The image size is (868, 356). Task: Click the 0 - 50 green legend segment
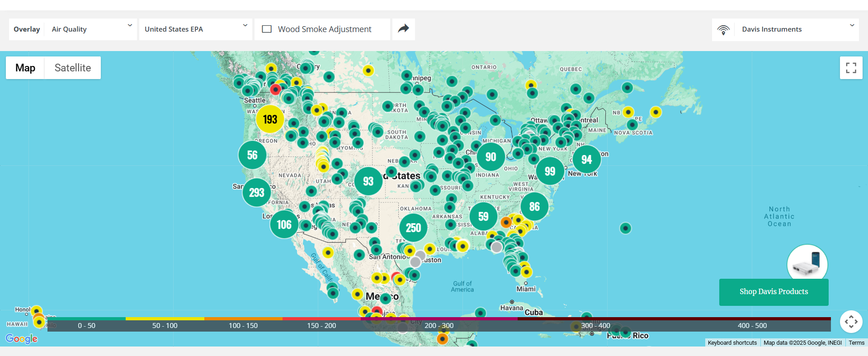point(86,324)
